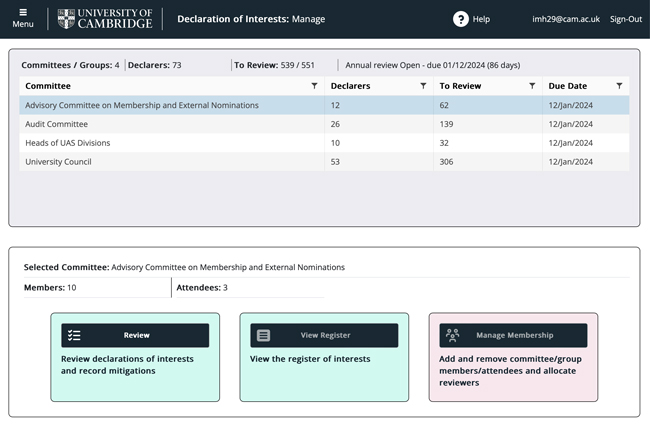Click the Review checklist icon
This screenshot has width=650, height=427.
74,335
